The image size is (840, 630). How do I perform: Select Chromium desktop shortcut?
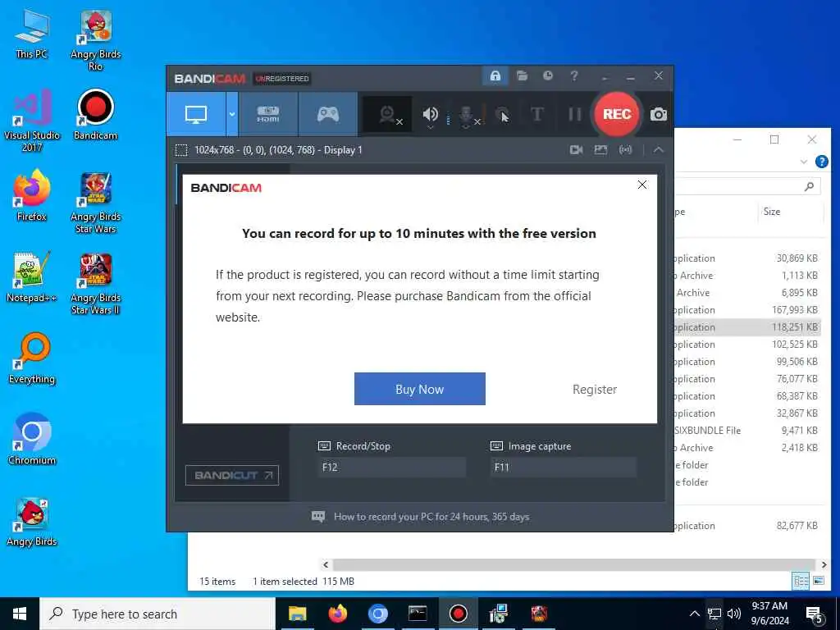coord(32,441)
